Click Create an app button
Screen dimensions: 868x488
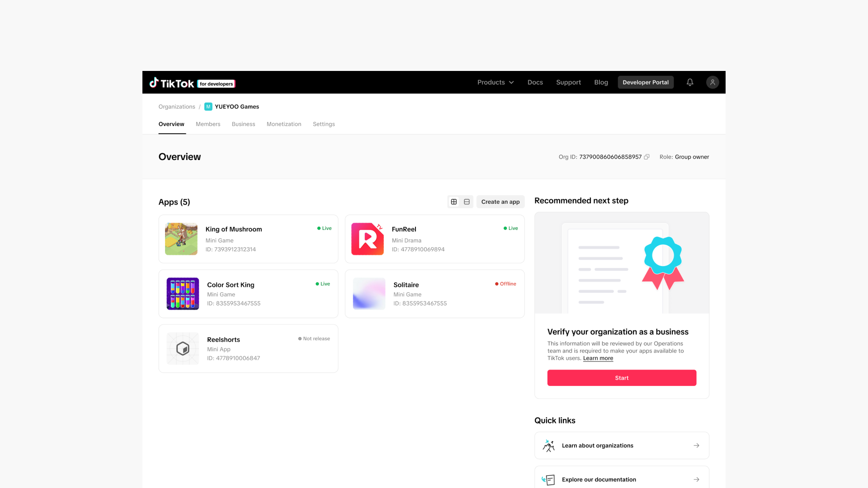point(500,202)
